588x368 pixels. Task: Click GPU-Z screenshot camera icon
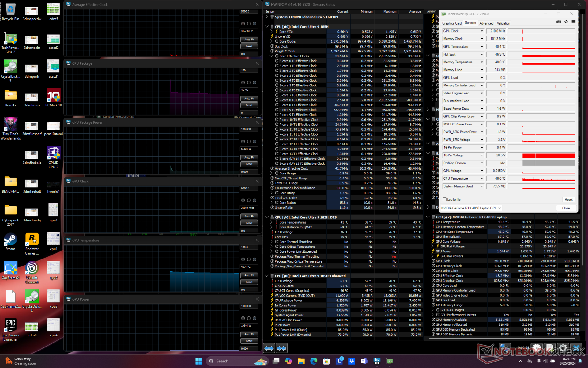pyautogui.click(x=559, y=22)
